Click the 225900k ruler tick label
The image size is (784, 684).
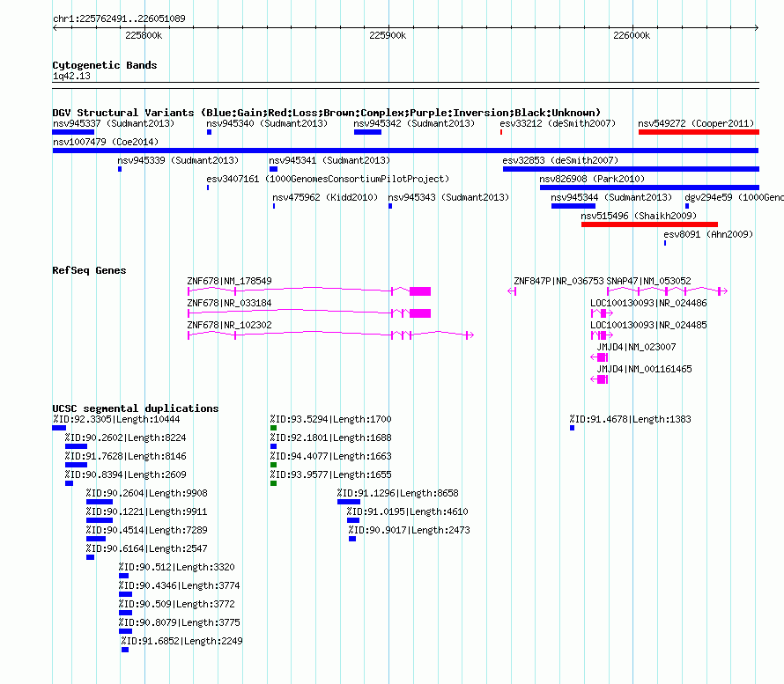point(388,35)
